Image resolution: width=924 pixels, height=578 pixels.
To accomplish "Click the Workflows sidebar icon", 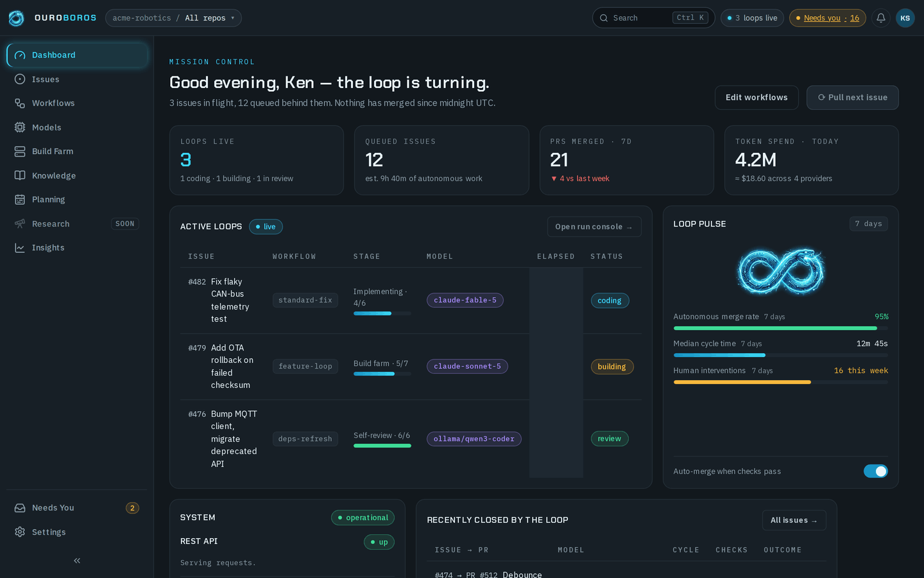I will 20,103.
